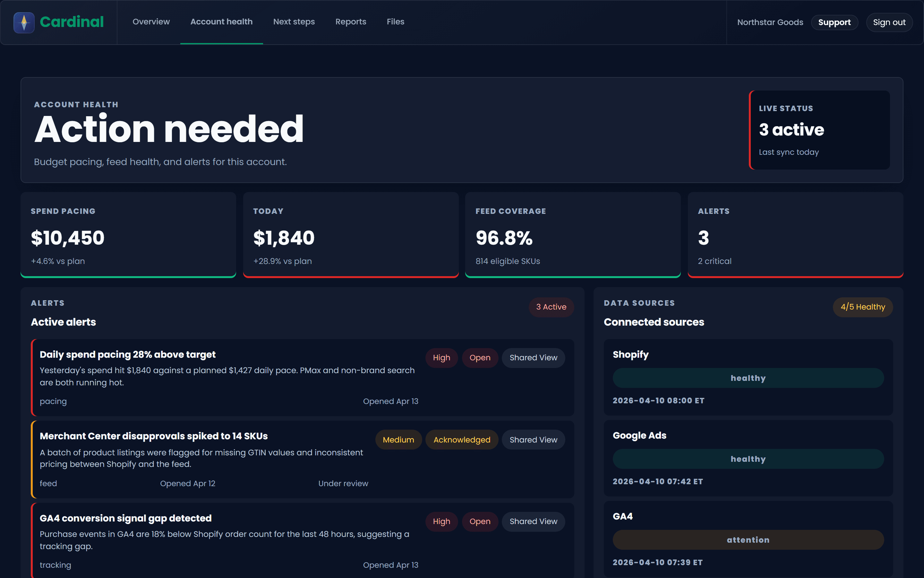Click the Active alerts heading
The height and width of the screenshot is (578, 924).
click(x=64, y=322)
